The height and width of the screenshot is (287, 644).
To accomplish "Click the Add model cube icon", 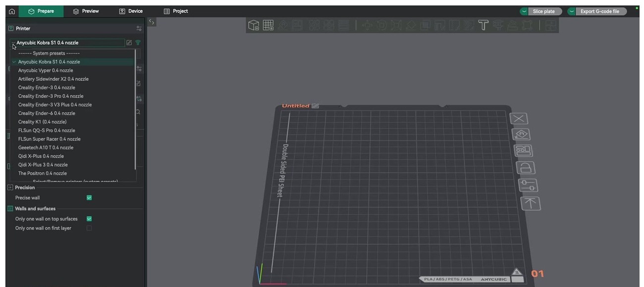I will click(254, 25).
